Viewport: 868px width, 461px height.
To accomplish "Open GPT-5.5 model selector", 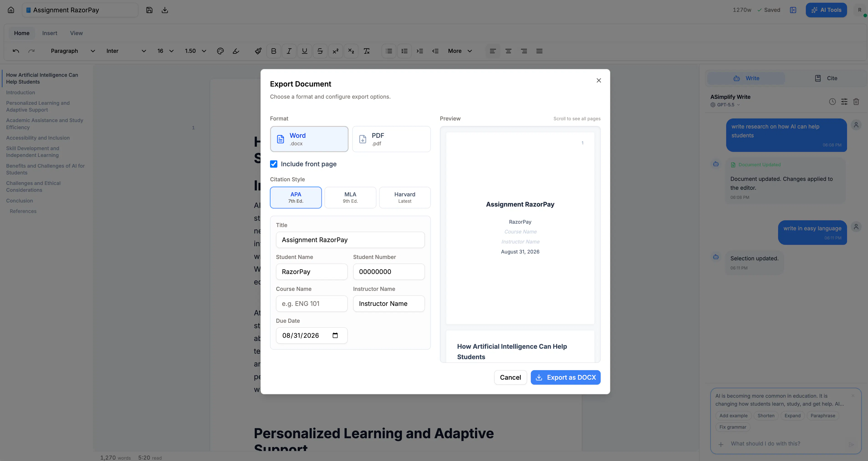I will (x=725, y=105).
